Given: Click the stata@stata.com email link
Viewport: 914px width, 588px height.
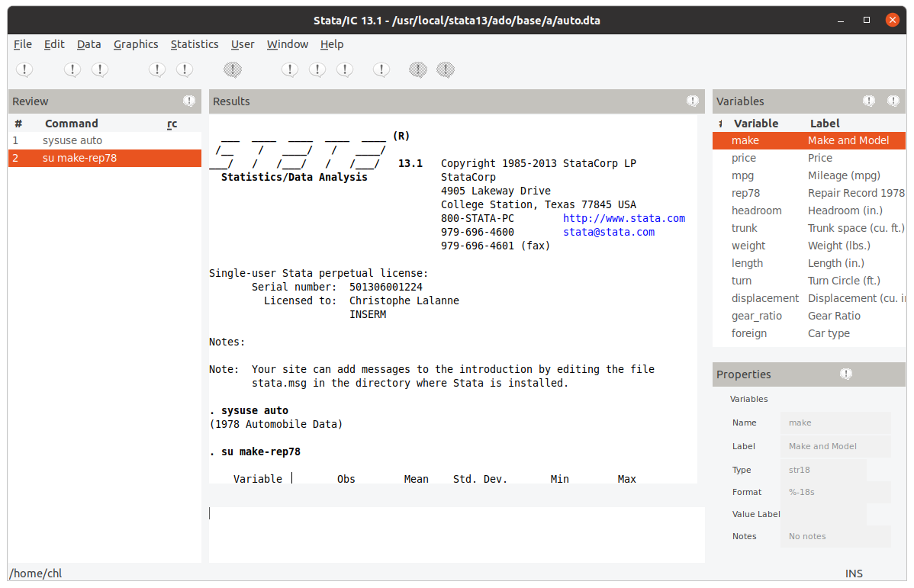Looking at the screenshot, I should [x=608, y=232].
